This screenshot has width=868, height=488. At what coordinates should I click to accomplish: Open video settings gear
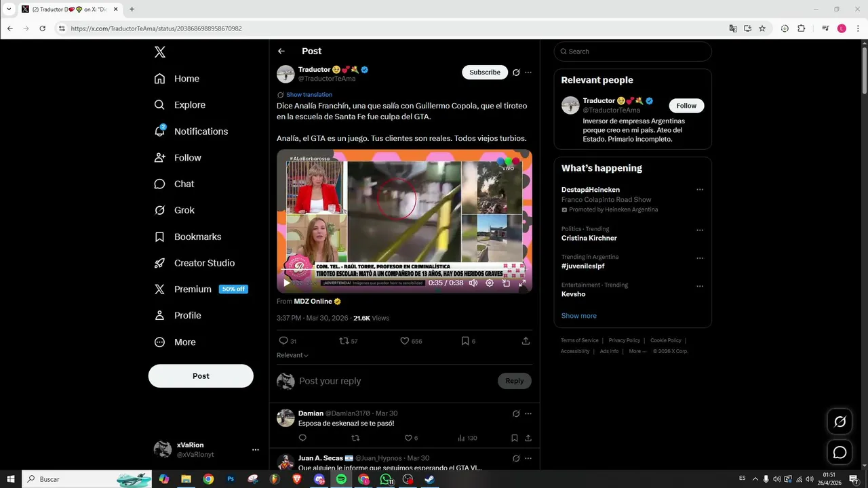coord(490,283)
